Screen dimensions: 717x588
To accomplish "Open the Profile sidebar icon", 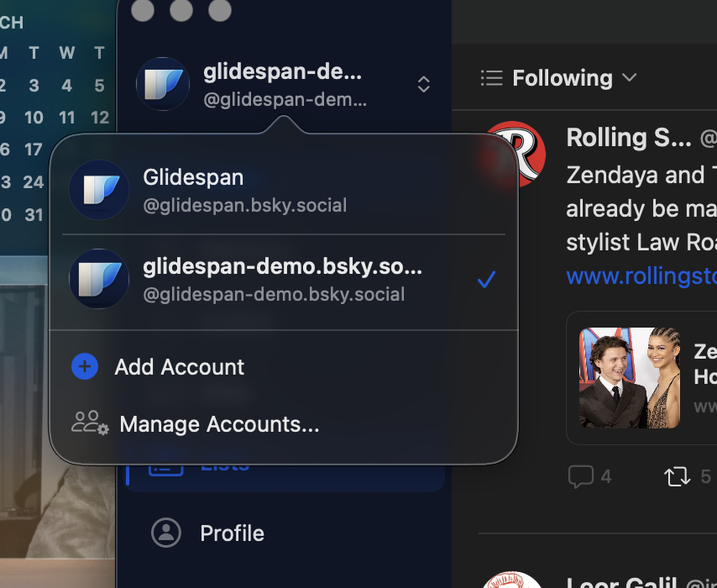I will [x=166, y=533].
